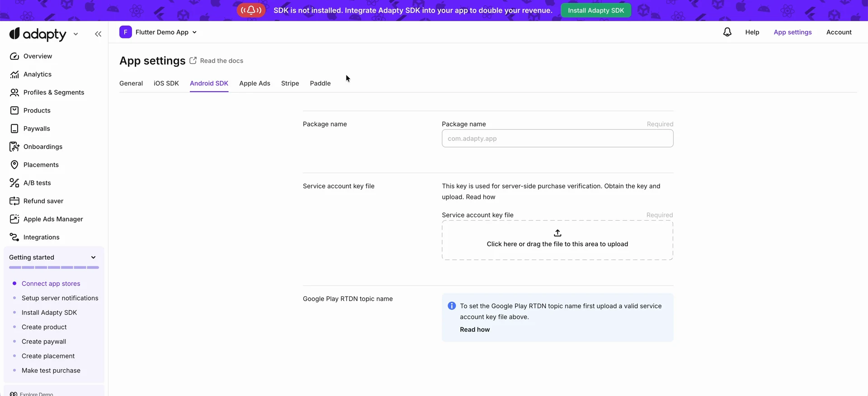Screen dimensions: 868x396
Task: Click the Analytics chart icon
Action: pos(14,74)
